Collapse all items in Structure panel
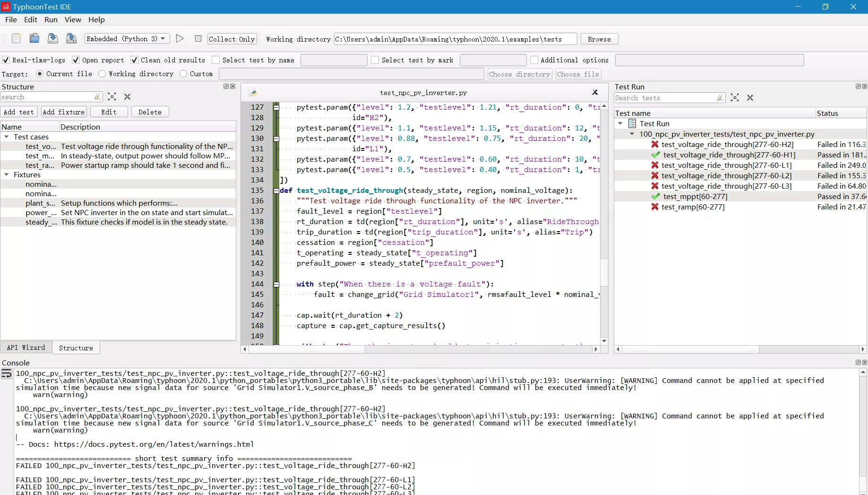The height and width of the screenshot is (495, 868). (x=127, y=97)
